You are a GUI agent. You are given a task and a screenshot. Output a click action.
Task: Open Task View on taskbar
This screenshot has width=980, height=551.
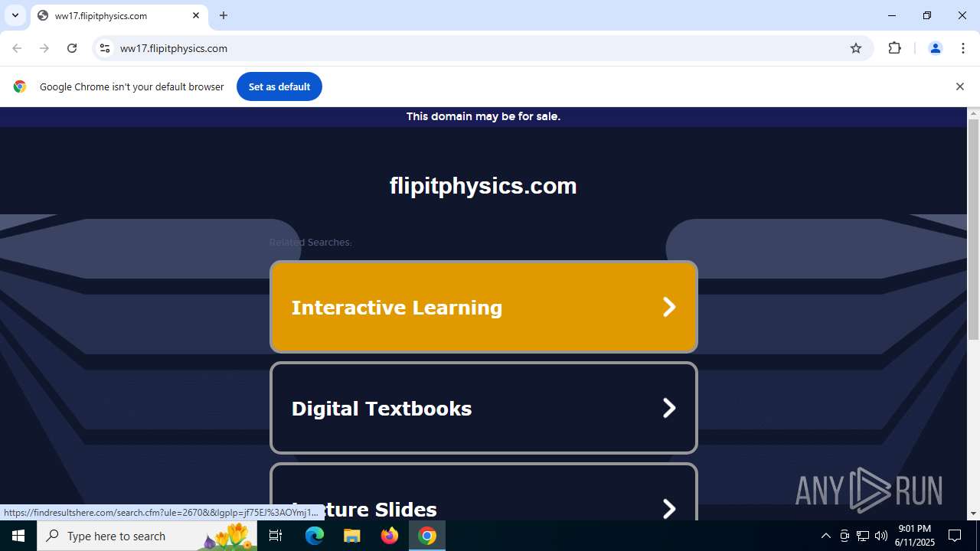[276, 536]
